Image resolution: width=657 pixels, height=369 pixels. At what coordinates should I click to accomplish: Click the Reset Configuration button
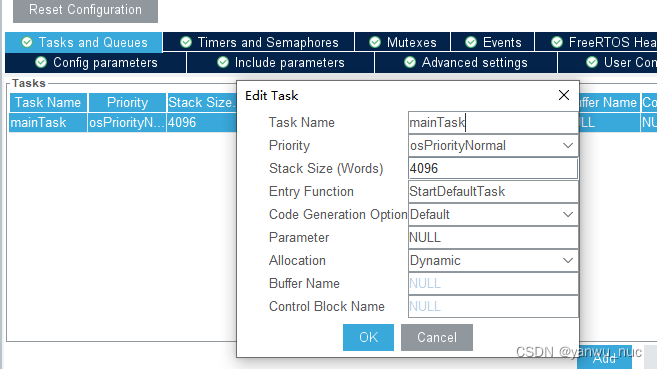point(85,10)
